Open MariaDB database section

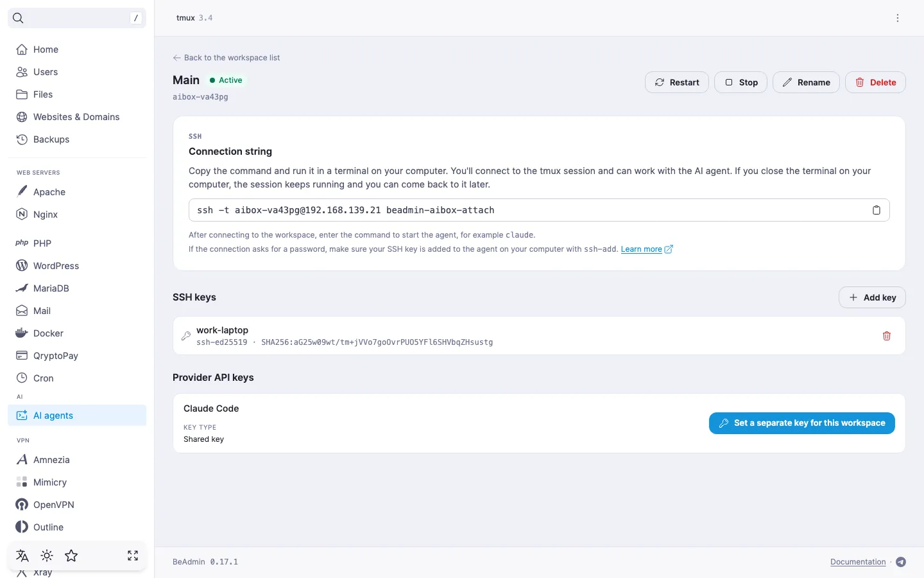[77, 288]
